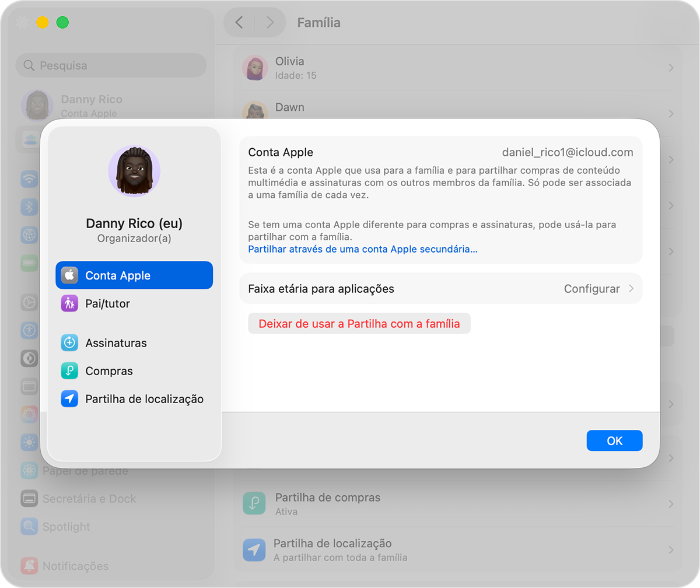Image resolution: width=700 pixels, height=588 pixels.
Task: Open Bluetooth settings in the sidebar
Action: pyautogui.click(x=29, y=207)
